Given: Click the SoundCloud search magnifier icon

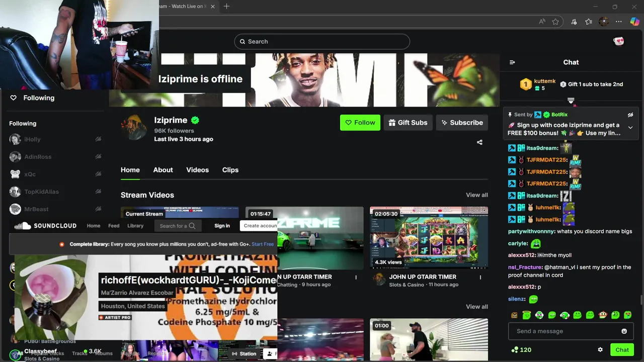Looking at the screenshot, I should (x=192, y=226).
